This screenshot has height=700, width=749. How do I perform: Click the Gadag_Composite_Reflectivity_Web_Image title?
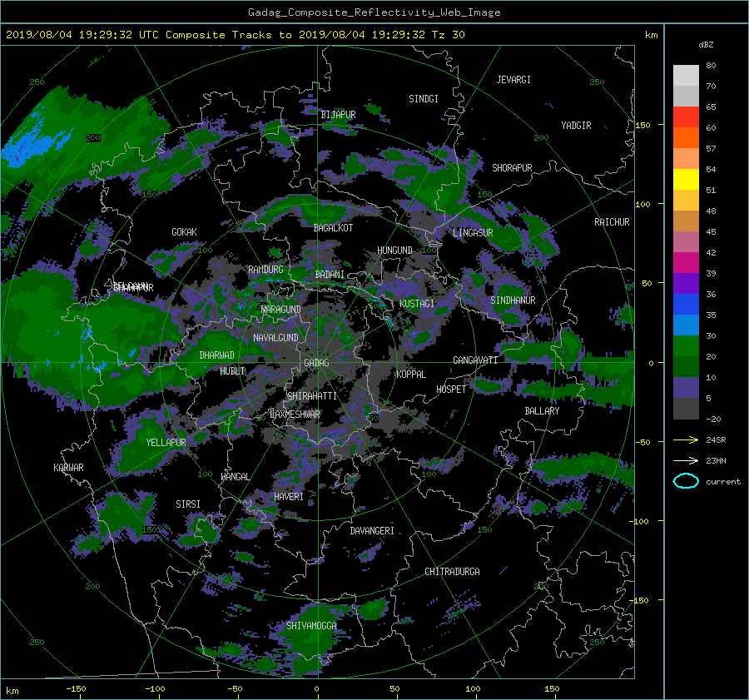[x=374, y=12]
